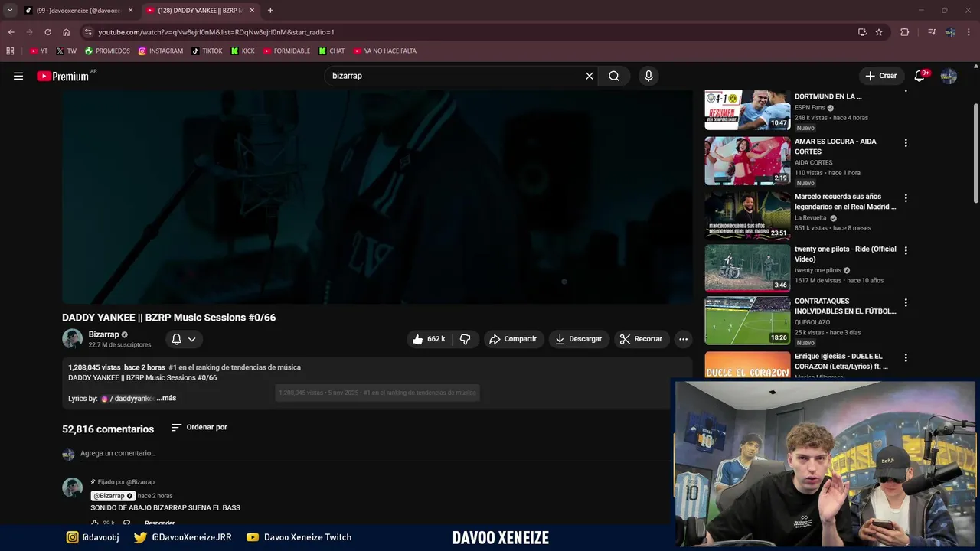Open options menu for CONTRATAQUES INOLVIDABLES video

coord(906,303)
